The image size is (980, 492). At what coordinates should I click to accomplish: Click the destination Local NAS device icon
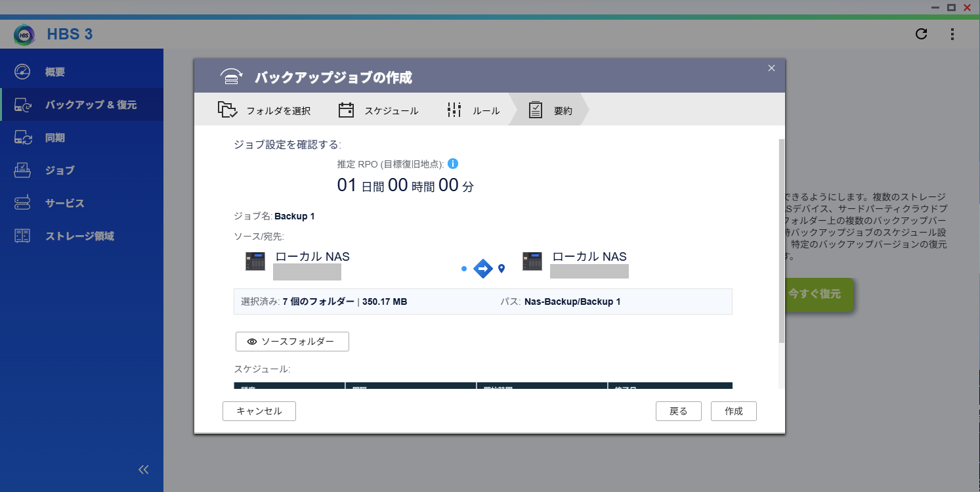(532, 261)
